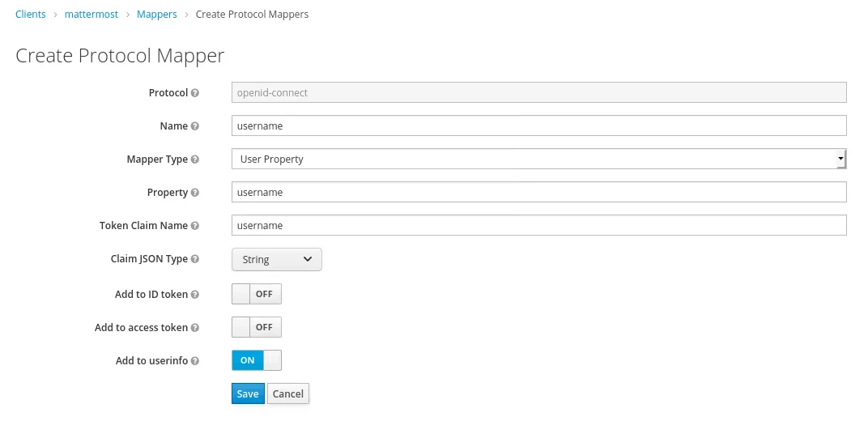Go to Clients breadcrumb link
The width and height of the screenshot is (868, 421).
pyautogui.click(x=31, y=15)
